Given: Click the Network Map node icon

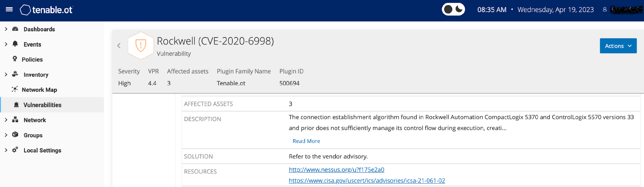Looking at the screenshot, I should [x=15, y=89].
